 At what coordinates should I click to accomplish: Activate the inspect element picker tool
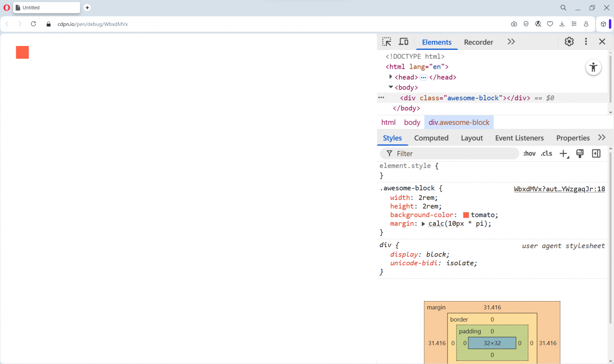point(387,42)
